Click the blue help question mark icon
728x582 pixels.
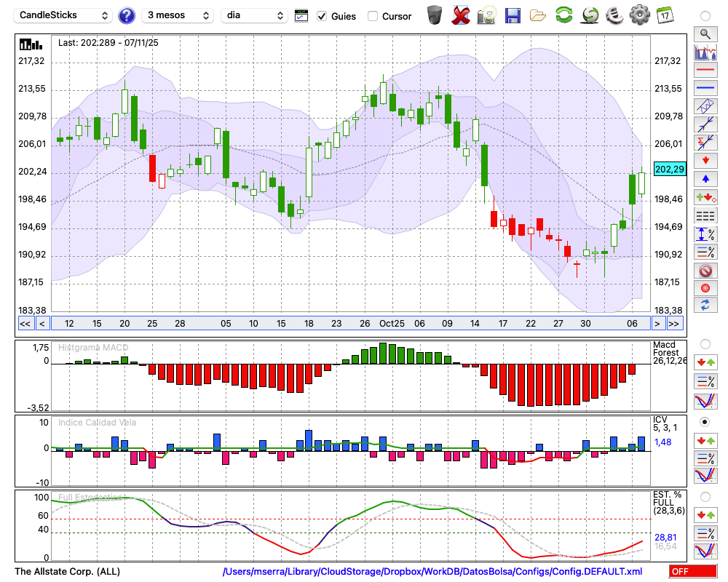(127, 15)
